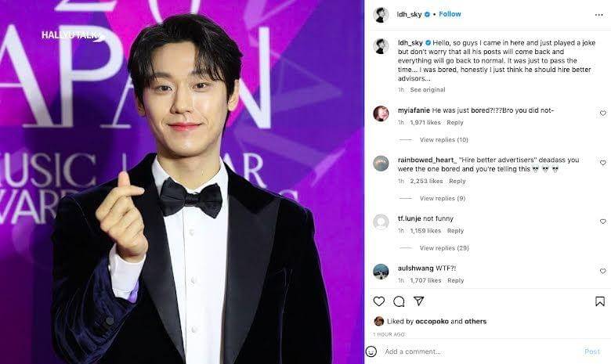The width and height of the screenshot is (611, 364).
Task: Show See original caption text
Action: pos(428,89)
